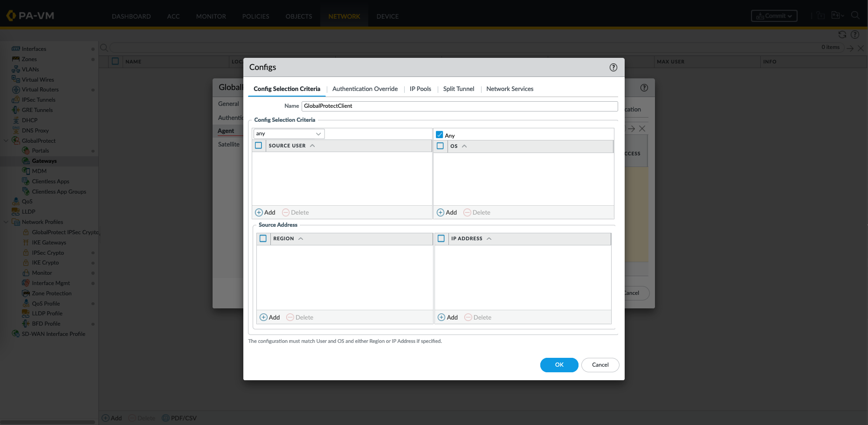Image resolution: width=868 pixels, height=425 pixels.
Task: Open the Commit dropdown menu
Action: [x=774, y=16]
